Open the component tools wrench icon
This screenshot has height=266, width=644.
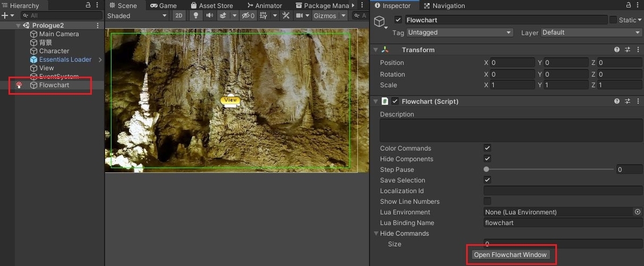pos(286,16)
